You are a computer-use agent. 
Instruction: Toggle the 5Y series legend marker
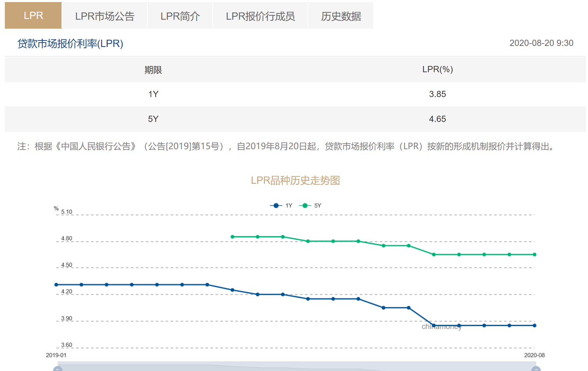pos(305,206)
